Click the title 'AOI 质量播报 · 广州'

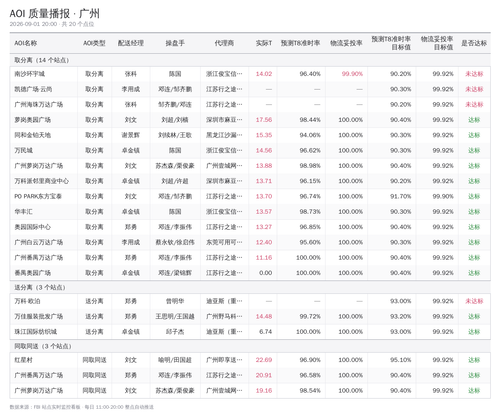click(x=54, y=14)
